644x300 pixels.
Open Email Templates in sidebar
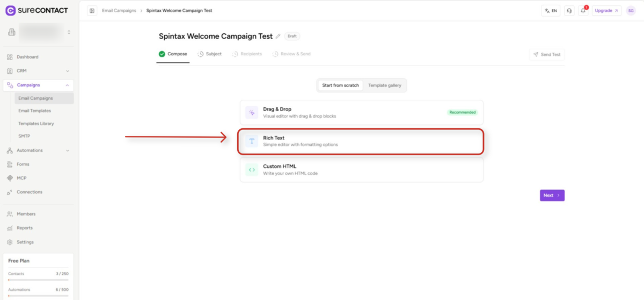34,111
